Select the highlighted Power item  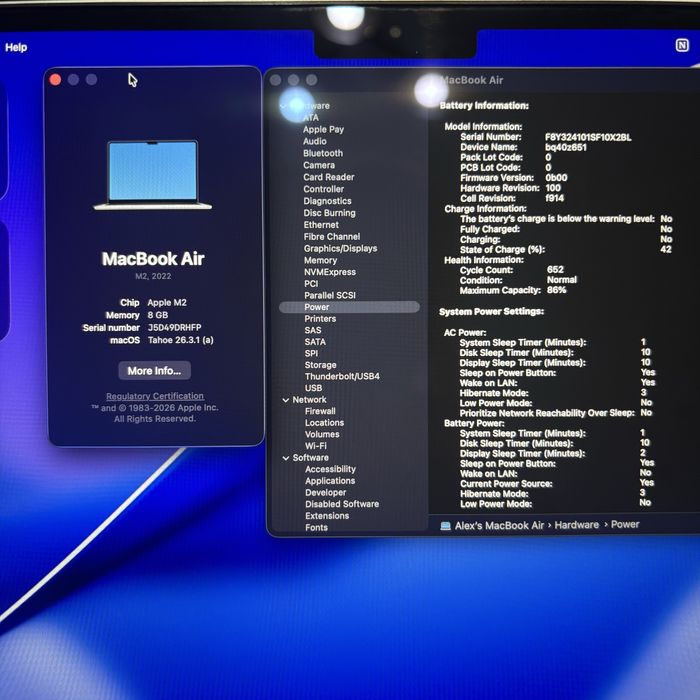click(x=349, y=307)
